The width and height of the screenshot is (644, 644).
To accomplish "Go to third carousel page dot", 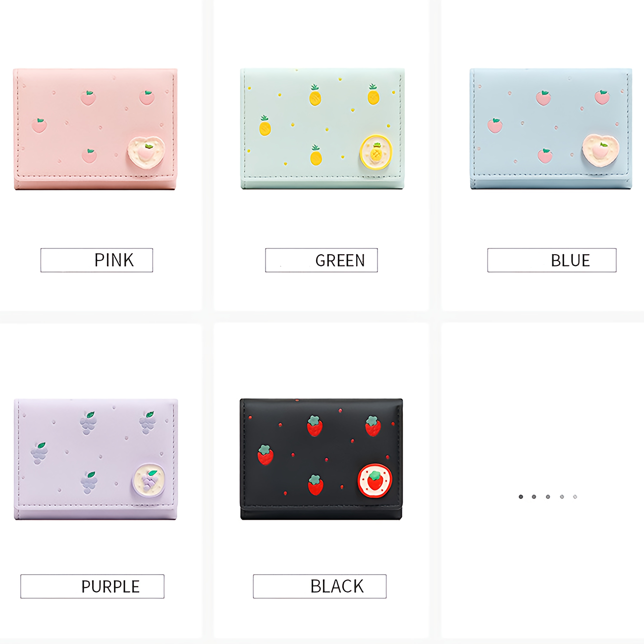I will (x=548, y=496).
